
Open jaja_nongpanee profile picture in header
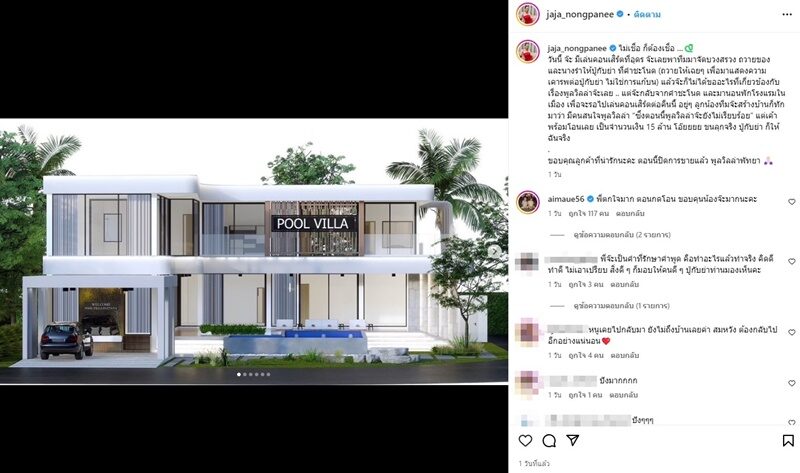point(528,14)
